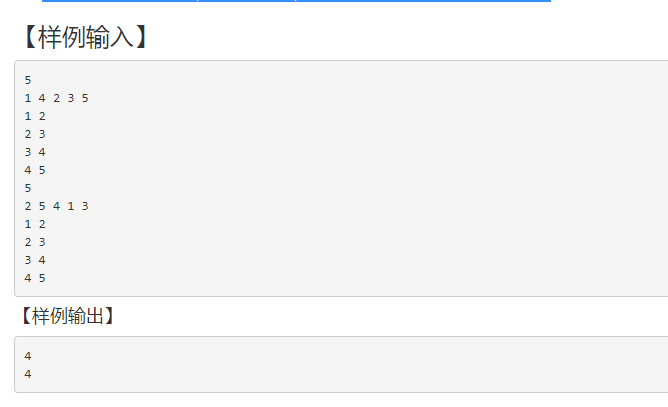
Task: Click the second "1 2" line in sample input
Action: 35,224
